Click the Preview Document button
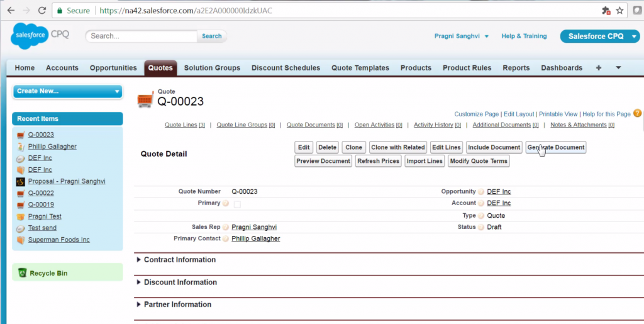The width and height of the screenshot is (644, 324). click(323, 161)
